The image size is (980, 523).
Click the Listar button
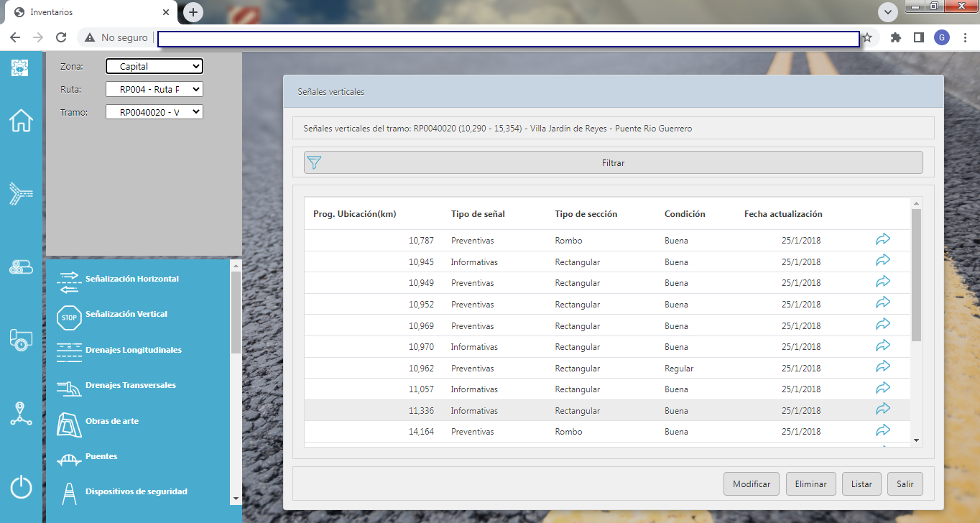(861, 484)
